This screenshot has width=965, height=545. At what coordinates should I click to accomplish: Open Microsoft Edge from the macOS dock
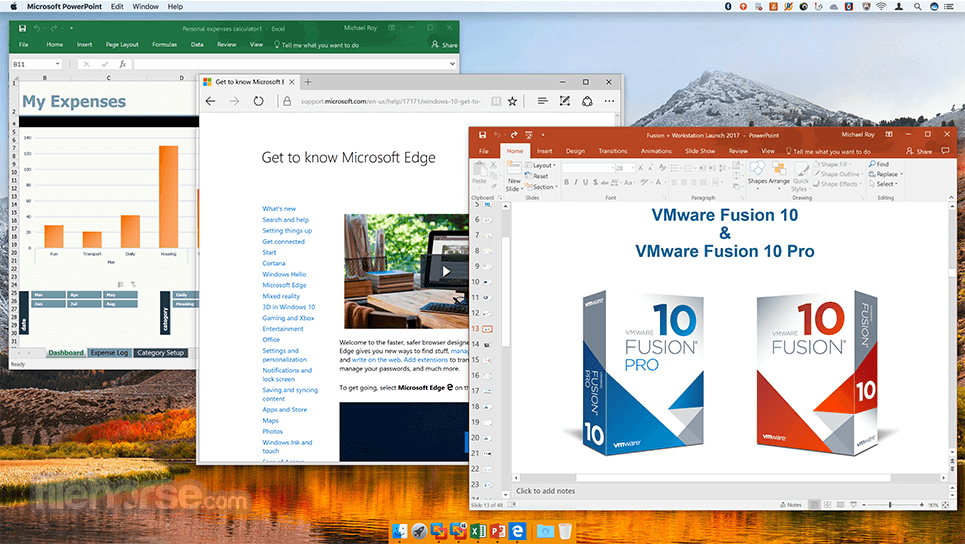click(x=518, y=530)
